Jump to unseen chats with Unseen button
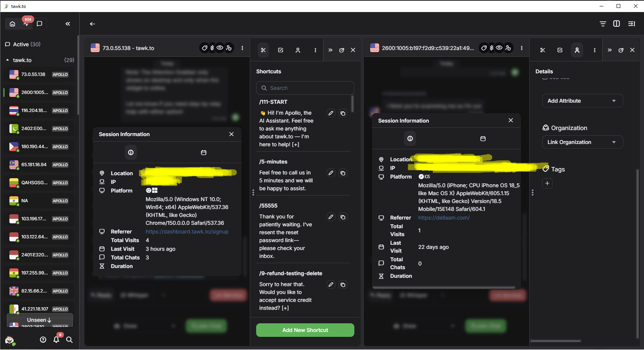Image resolution: width=644 pixels, height=350 pixels. [x=39, y=320]
